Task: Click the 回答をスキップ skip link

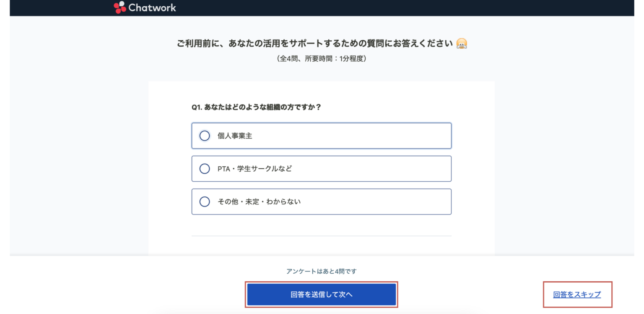Action: pos(577,294)
